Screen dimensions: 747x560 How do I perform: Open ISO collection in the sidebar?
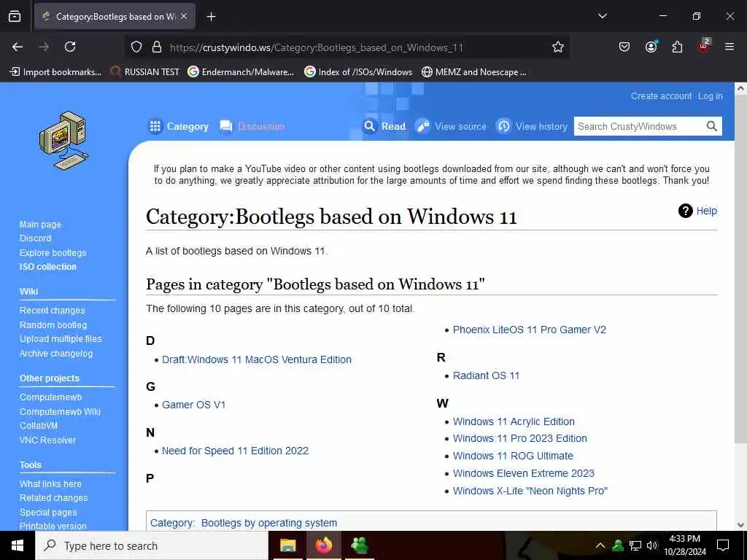click(x=47, y=267)
